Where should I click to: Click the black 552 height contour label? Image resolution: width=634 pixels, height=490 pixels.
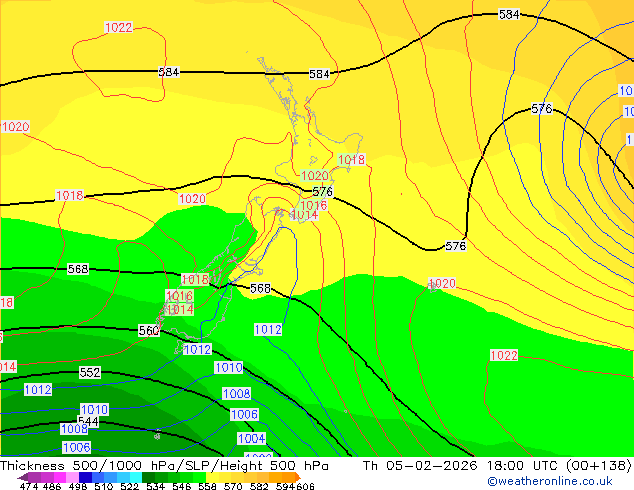(x=90, y=372)
